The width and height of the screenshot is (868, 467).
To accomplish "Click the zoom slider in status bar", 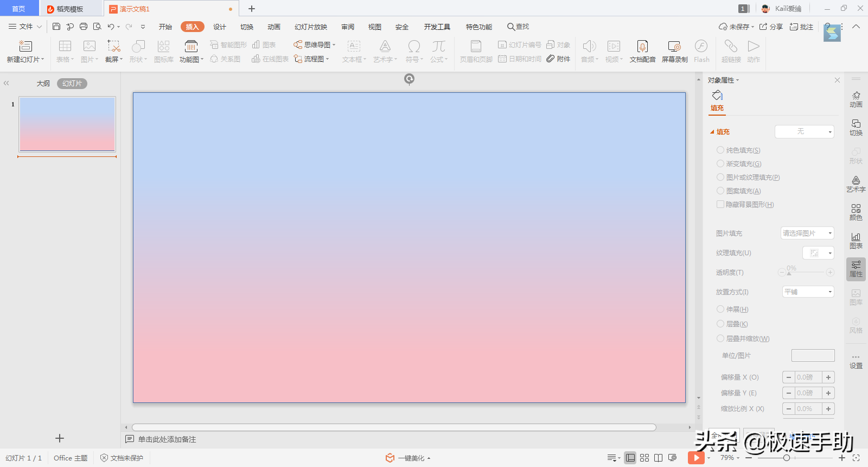I will [786, 458].
